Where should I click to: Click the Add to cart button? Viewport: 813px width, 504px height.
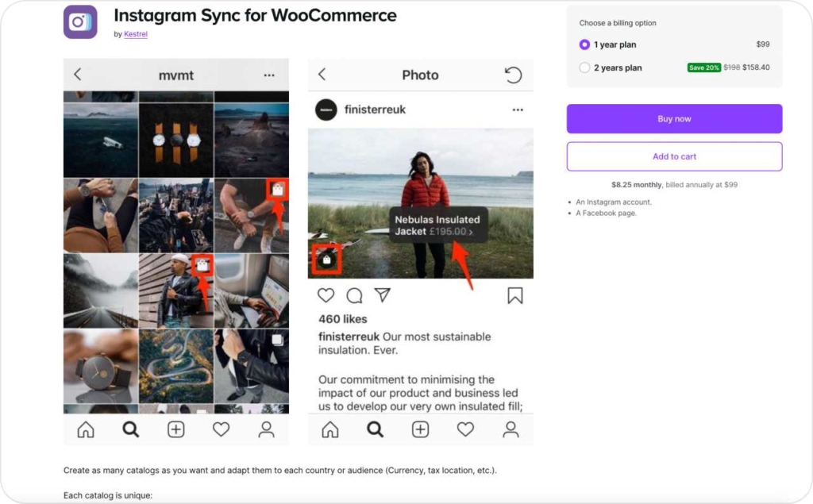pyautogui.click(x=674, y=156)
